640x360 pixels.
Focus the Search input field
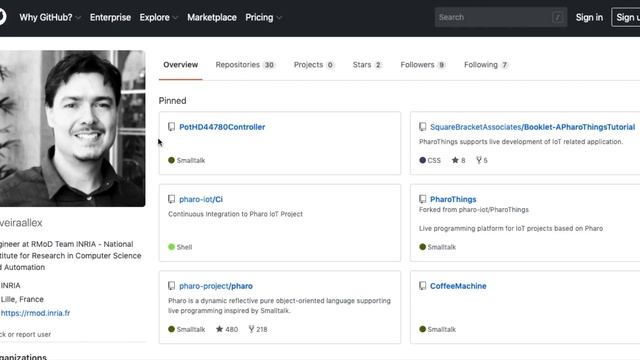(501, 17)
